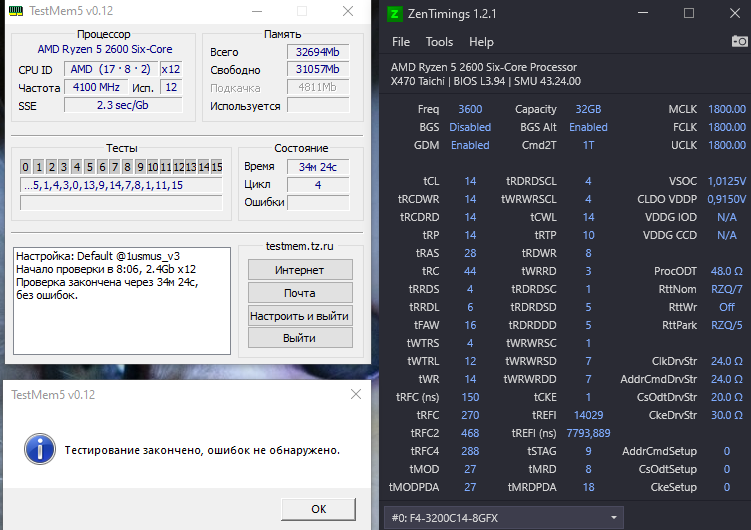Screen dimensions: 751x530
Task: Click the FCLK value 1800.00
Action: click(x=727, y=127)
